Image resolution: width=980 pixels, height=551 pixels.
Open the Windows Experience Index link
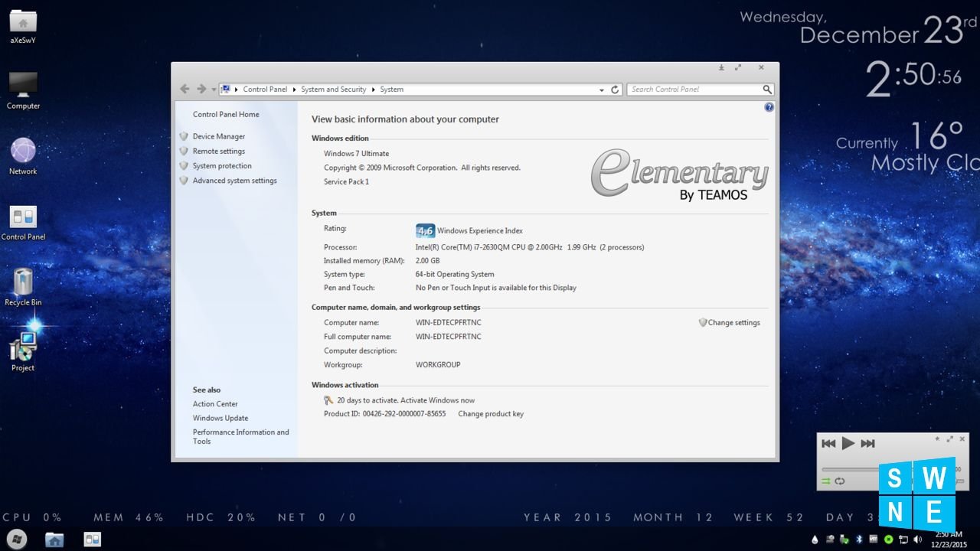480,231
